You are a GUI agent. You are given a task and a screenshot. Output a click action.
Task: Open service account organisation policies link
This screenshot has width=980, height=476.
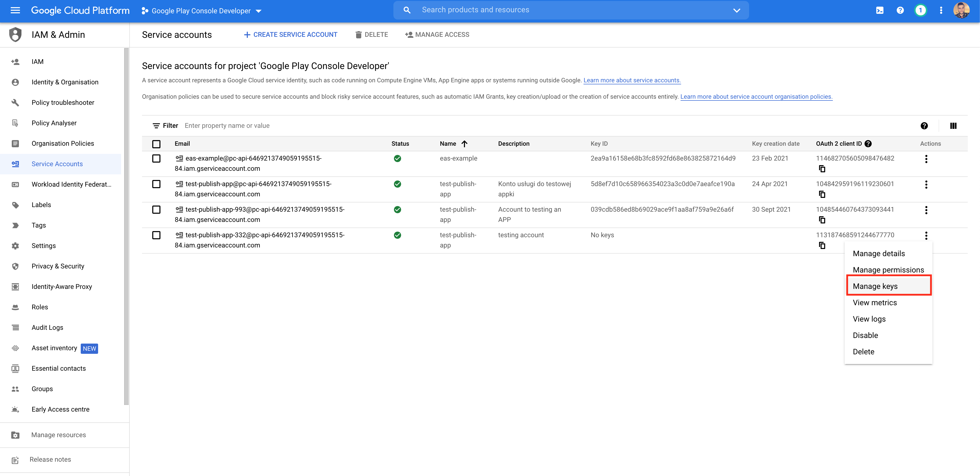(x=756, y=97)
